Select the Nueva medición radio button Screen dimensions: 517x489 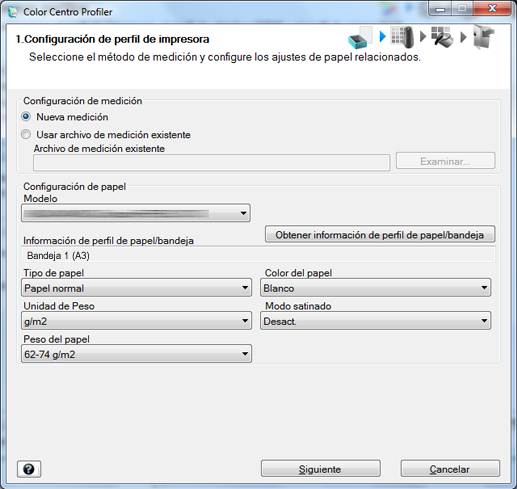26,117
